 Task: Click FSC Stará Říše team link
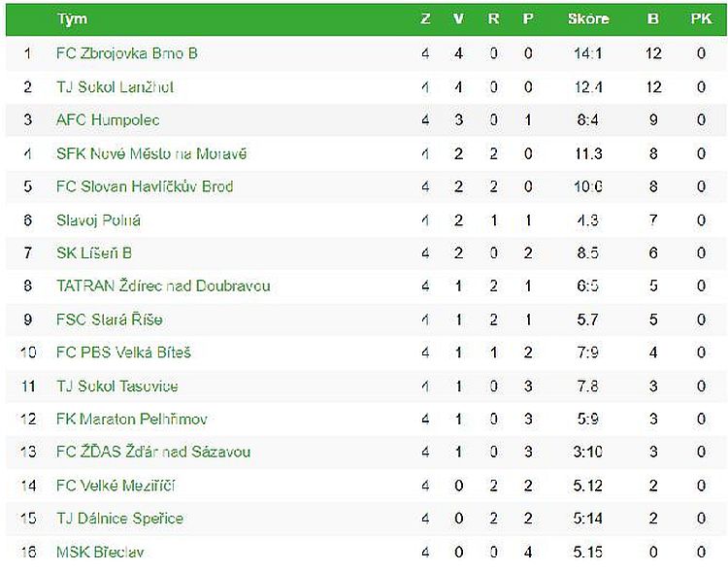(109, 319)
